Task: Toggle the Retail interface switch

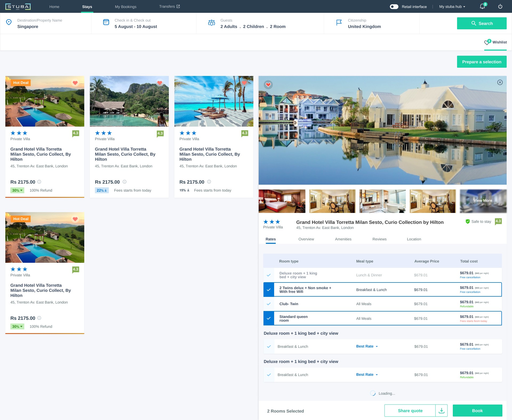Action: [x=394, y=7]
